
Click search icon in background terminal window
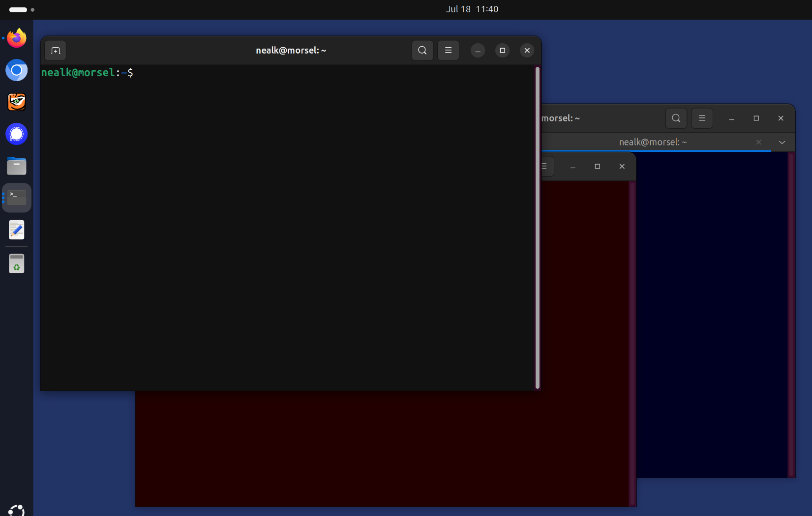(676, 118)
